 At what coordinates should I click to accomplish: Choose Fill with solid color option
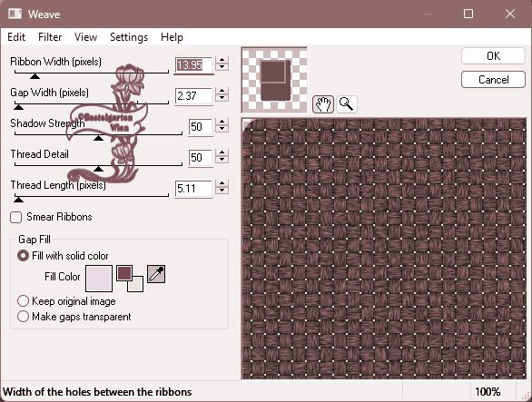23,256
